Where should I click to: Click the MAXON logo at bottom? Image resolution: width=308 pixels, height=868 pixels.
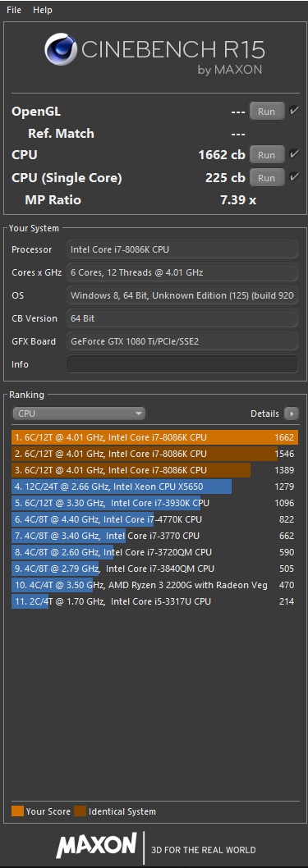pyautogui.click(x=96, y=845)
